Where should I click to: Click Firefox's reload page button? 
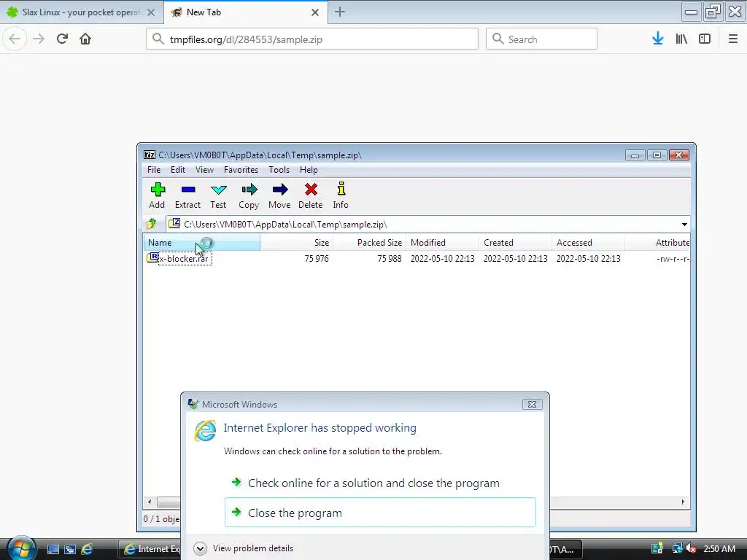click(63, 39)
